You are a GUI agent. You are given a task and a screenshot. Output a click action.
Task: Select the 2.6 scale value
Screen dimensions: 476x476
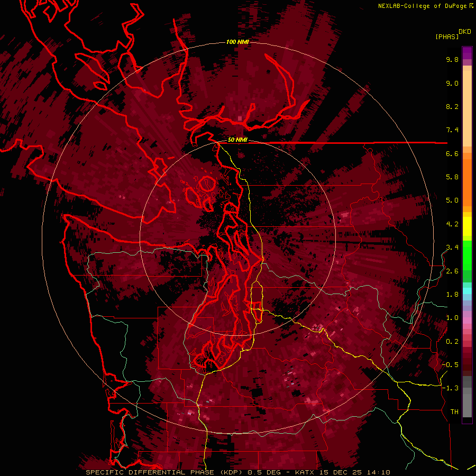tap(452, 271)
